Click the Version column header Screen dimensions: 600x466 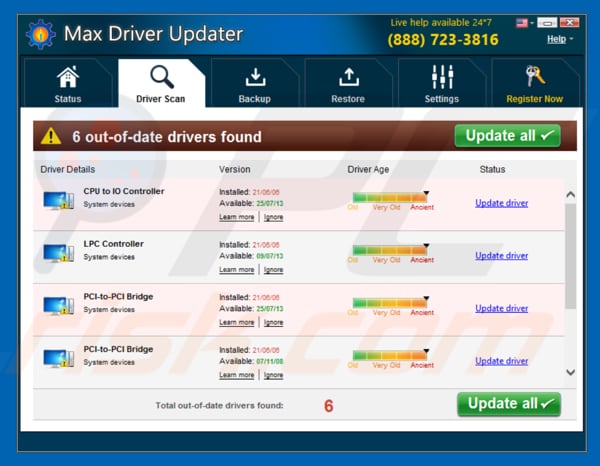tap(235, 169)
